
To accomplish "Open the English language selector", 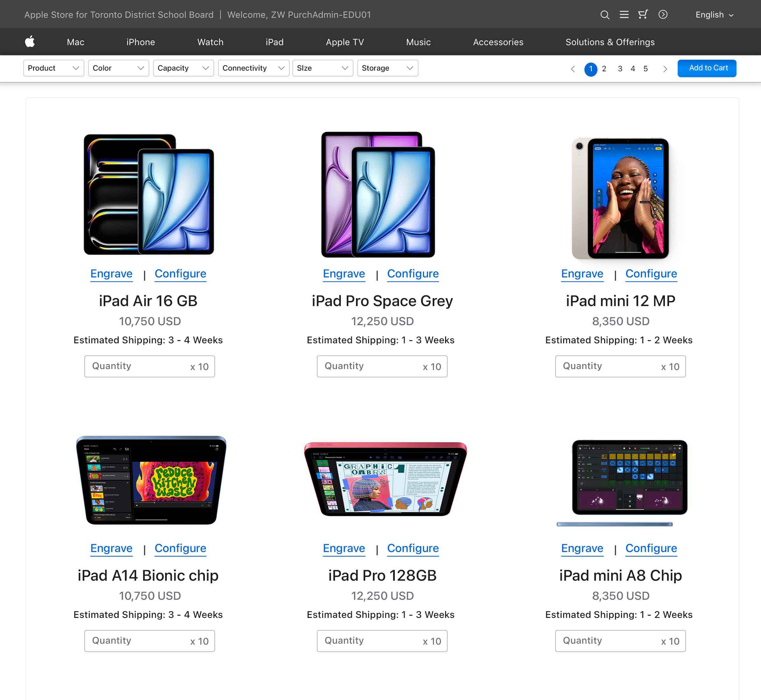I will [x=715, y=15].
